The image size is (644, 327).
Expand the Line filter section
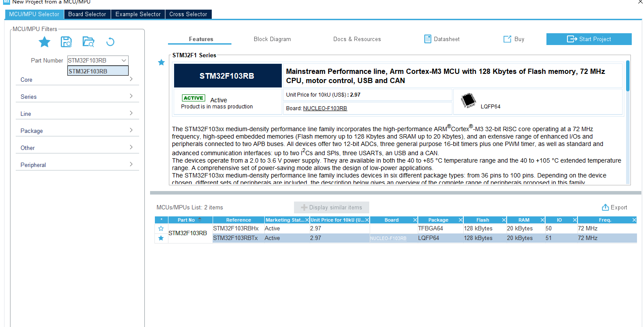(77, 114)
